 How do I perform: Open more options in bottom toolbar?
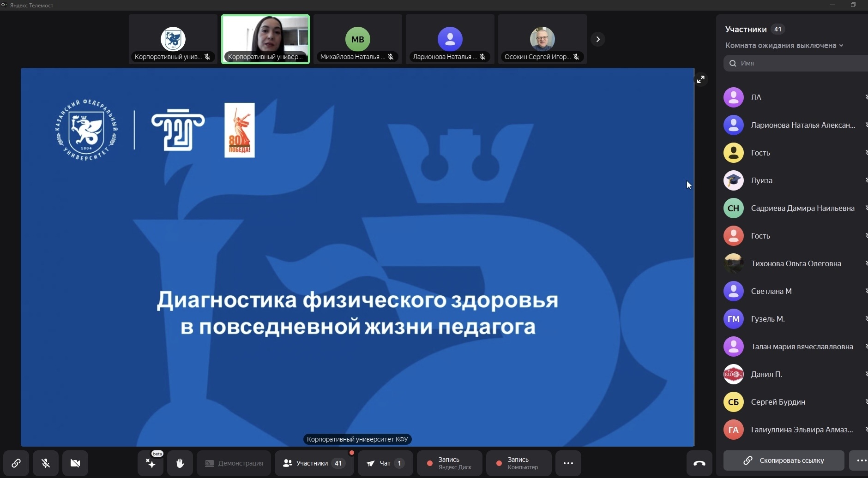coord(568,463)
